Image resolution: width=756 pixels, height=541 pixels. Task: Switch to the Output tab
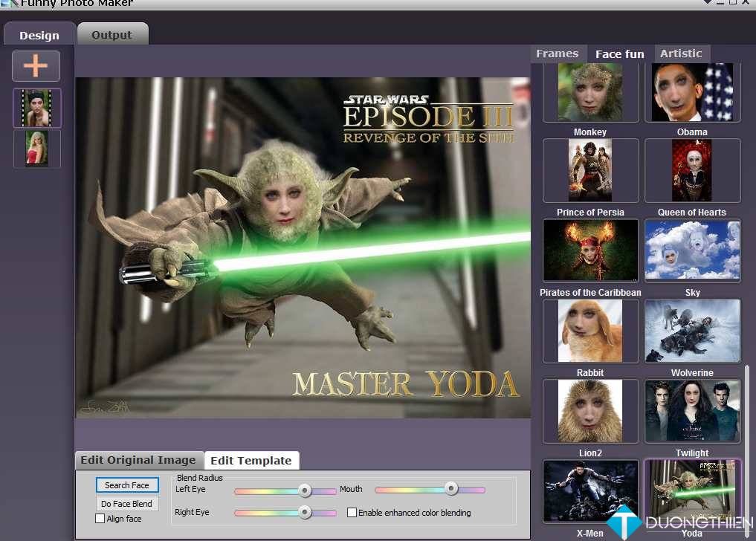click(x=112, y=35)
